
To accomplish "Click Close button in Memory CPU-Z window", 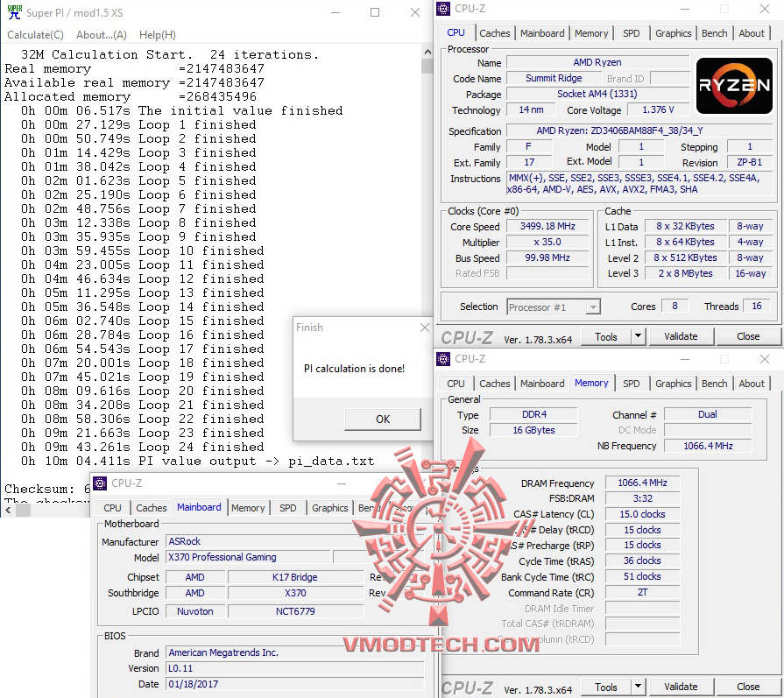I will click(x=748, y=687).
